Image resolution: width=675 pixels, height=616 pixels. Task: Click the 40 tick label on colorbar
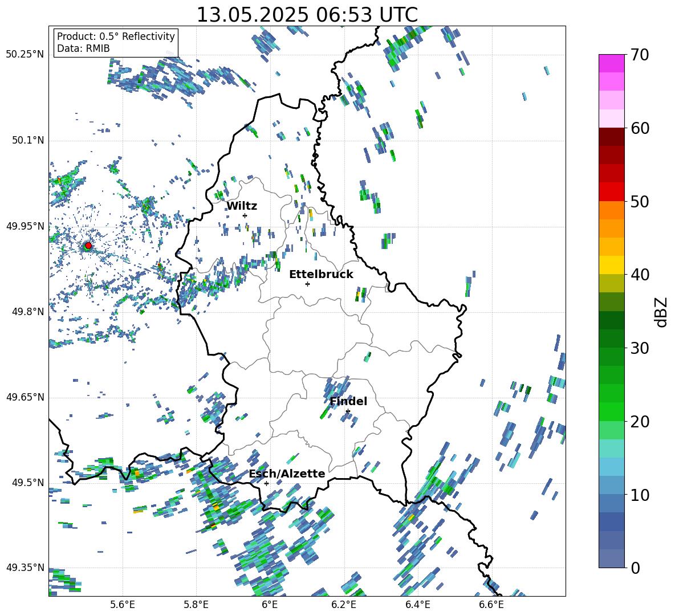tap(640, 275)
